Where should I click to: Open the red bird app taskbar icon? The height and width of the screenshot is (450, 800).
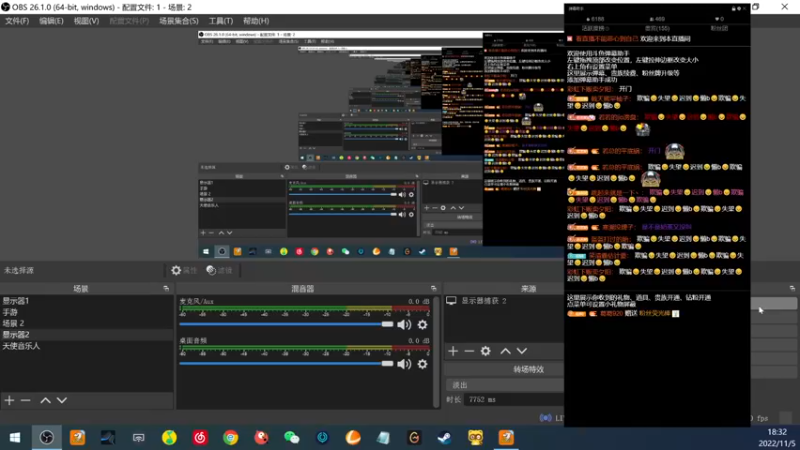click(261, 438)
